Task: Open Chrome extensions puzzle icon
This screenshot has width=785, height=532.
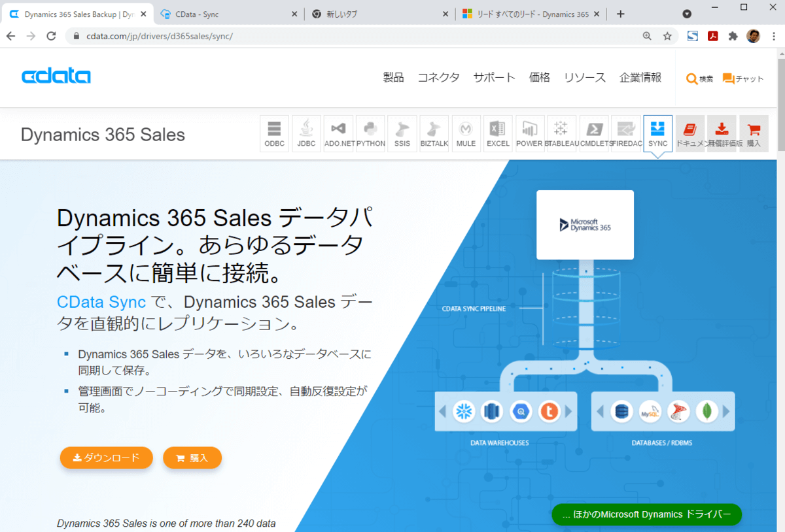Action: [x=733, y=36]
